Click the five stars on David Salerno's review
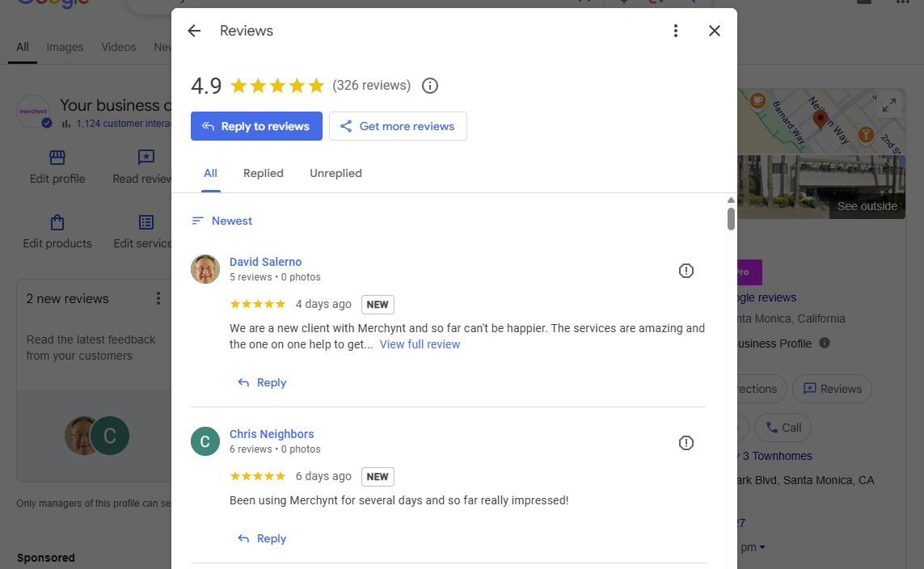The width and height of the screenshot is (924, 569). (x=258, y=304)
